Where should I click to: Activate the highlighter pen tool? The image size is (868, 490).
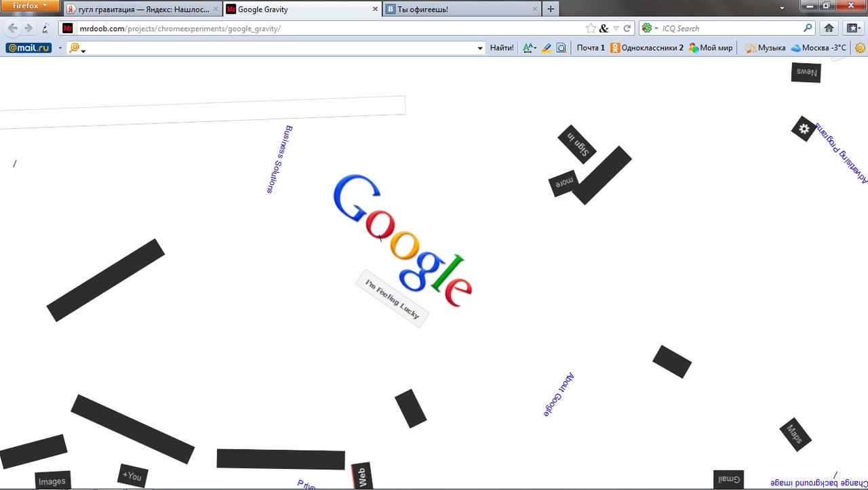[547, 48]
